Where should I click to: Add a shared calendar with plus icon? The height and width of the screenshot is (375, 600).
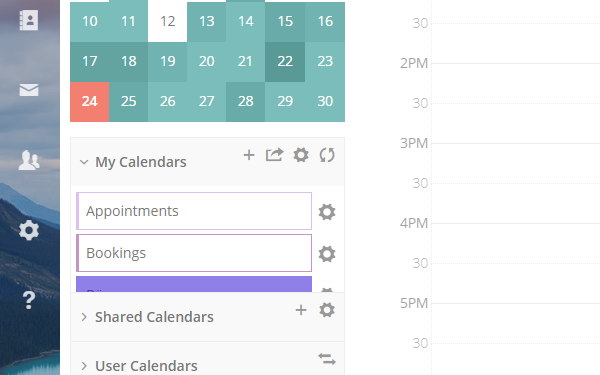click(301, 310)
